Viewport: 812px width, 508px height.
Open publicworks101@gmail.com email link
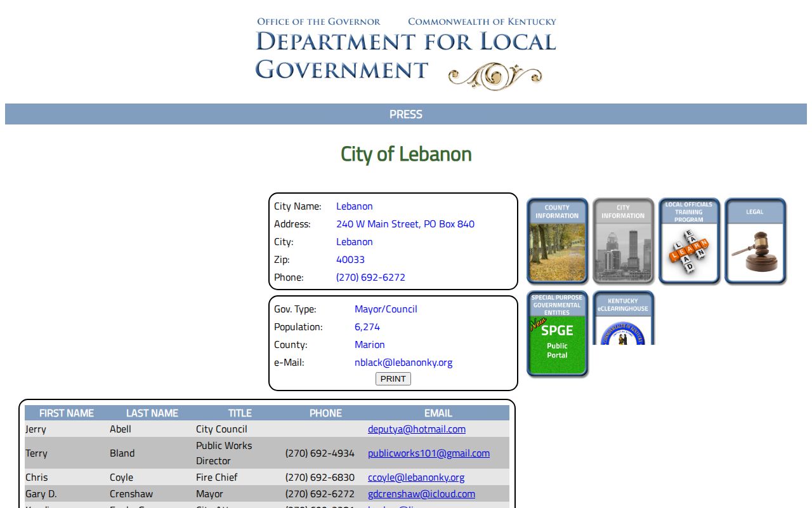(429, 453)
